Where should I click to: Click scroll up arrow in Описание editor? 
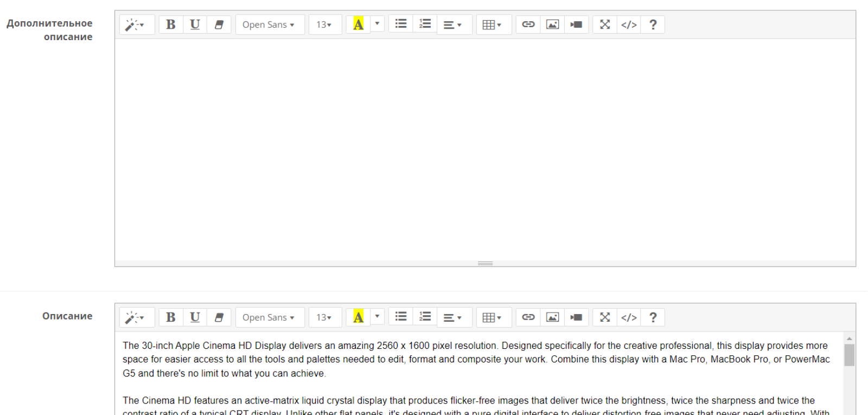(850, 339)
